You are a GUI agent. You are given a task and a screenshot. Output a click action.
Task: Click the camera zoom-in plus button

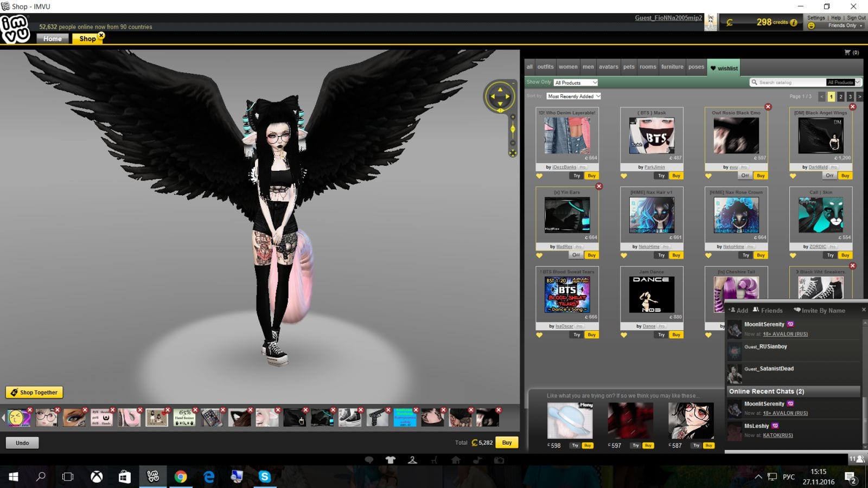tap(513, 117)
